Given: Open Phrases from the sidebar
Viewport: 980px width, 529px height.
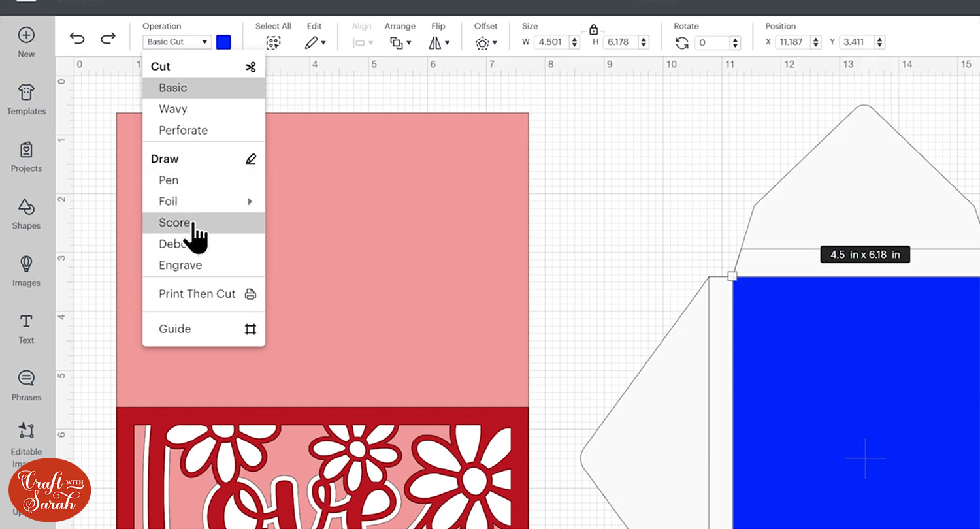Looking at the screenshot, I should (26, 385).
